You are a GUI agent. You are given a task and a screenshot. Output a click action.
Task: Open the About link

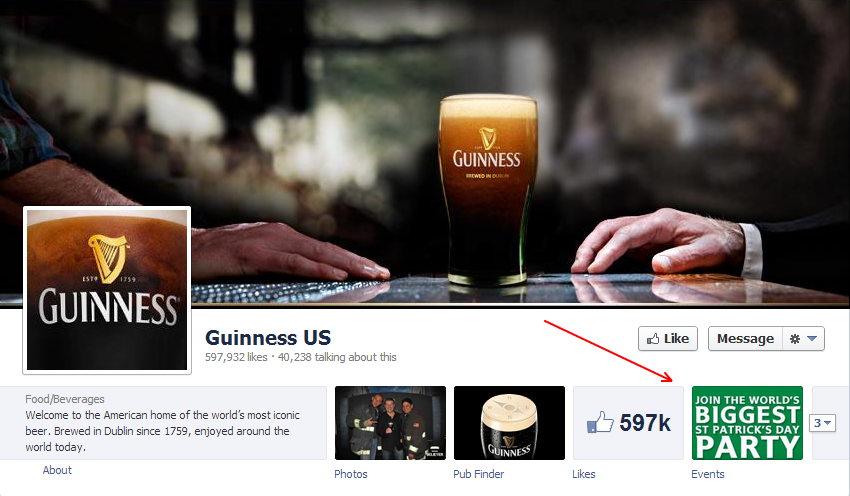coord(57,470)
